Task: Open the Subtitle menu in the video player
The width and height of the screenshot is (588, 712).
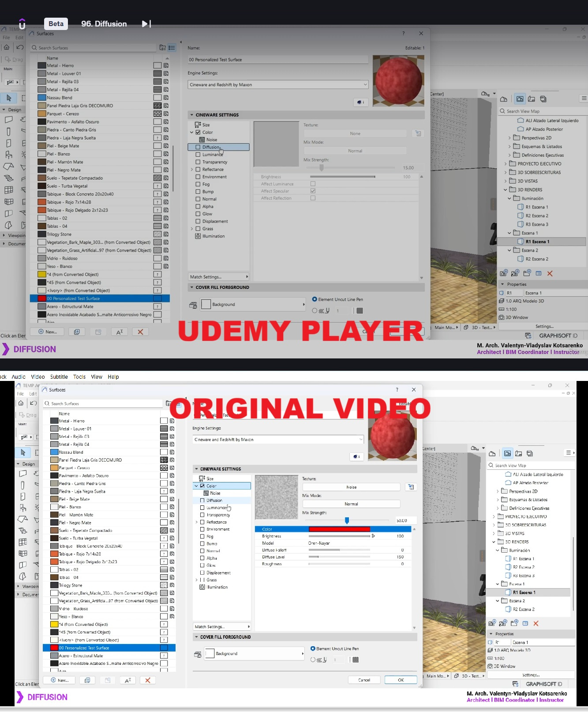Action: coord(59,377)
